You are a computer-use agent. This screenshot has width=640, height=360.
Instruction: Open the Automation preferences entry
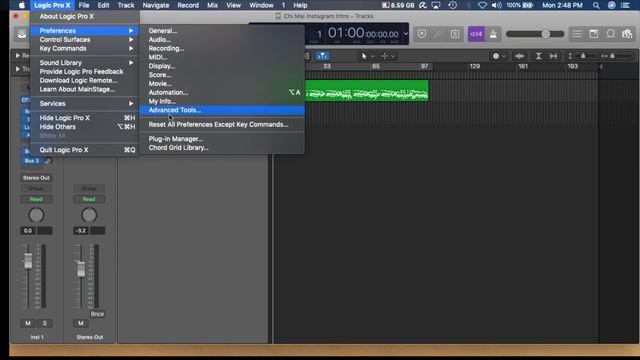pyautogui.click(x=222, y=93)
